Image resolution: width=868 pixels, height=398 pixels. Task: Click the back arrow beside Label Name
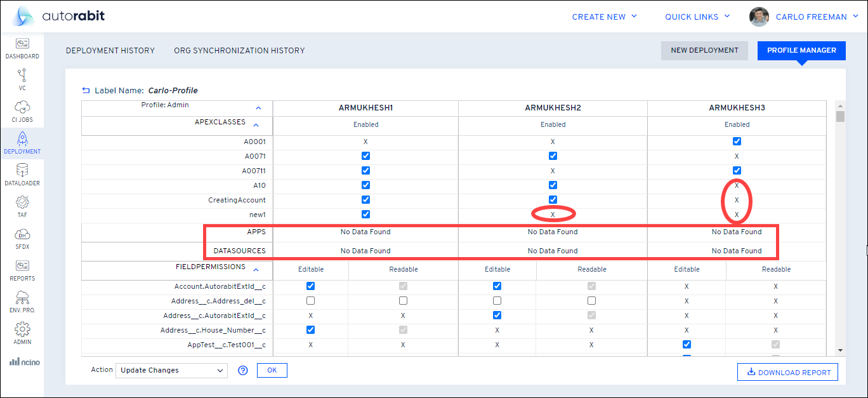pyautogui.click(x=86, y=91)
